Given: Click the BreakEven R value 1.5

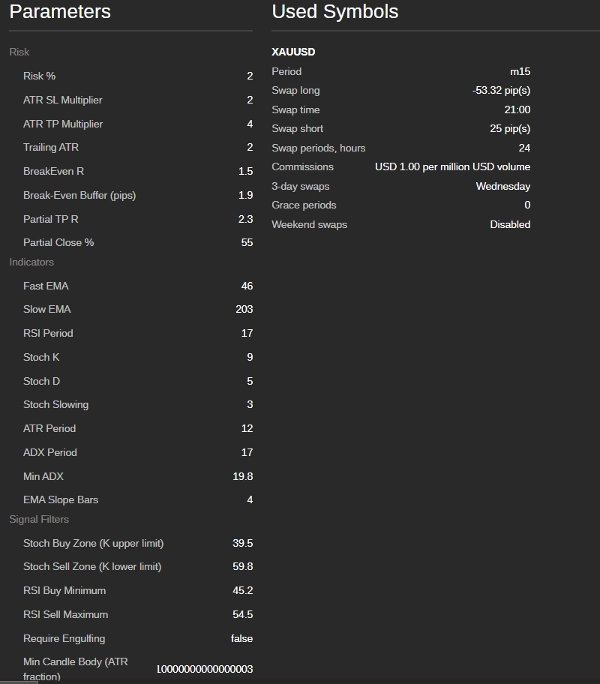Looking at the screenshot, I should coord(246,171).
